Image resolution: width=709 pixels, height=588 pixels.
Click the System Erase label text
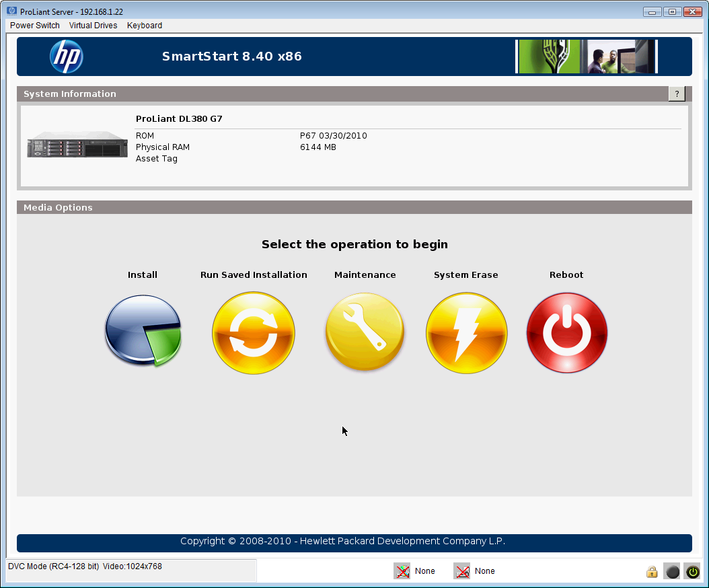[x=466, y=275]
